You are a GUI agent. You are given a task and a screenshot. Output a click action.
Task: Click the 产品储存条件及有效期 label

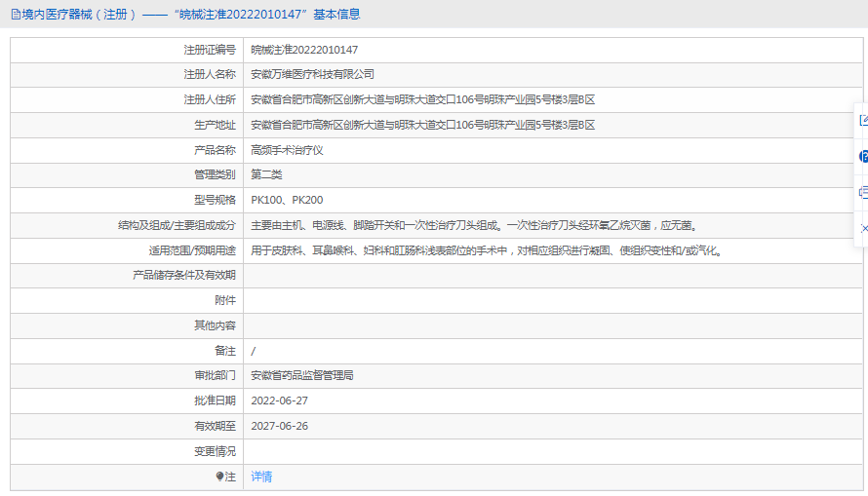click(x=184, y=276)
